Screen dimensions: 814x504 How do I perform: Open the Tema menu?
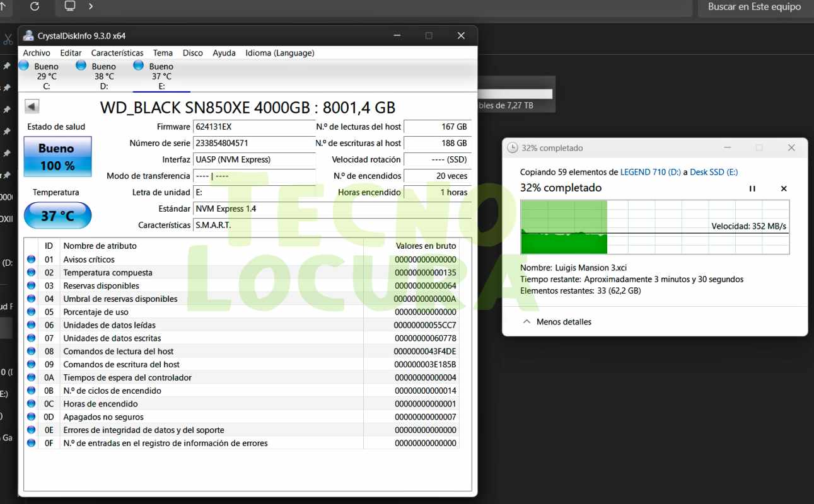pyautogui.click(x=163, y=53)
